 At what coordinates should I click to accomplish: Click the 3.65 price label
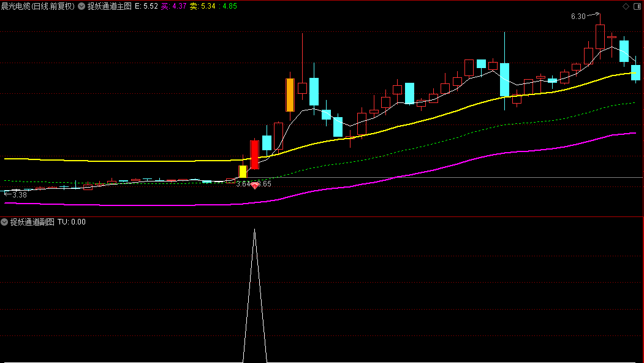265,184
